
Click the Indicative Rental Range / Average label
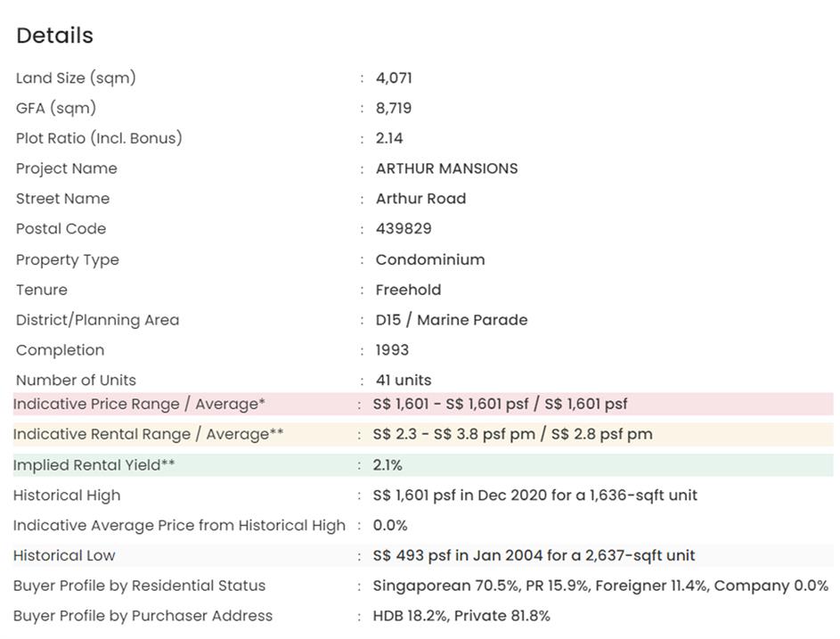[148, 435]
